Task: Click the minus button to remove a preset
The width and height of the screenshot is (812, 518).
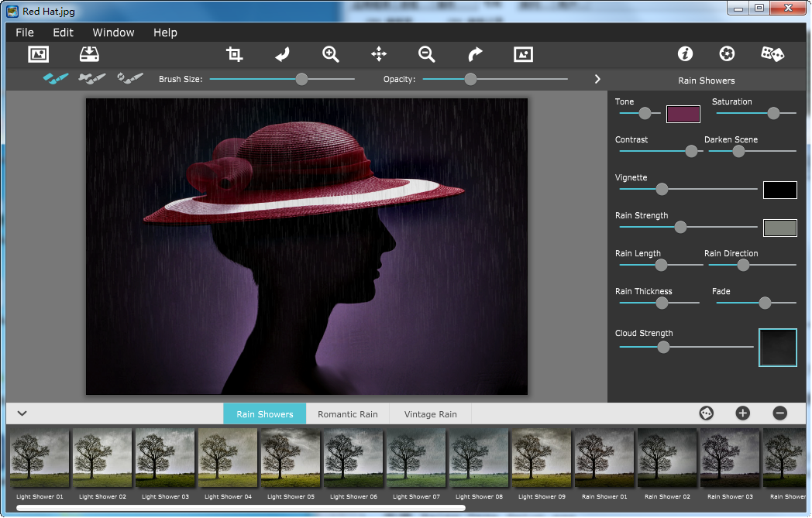Action: pos(780,413)
